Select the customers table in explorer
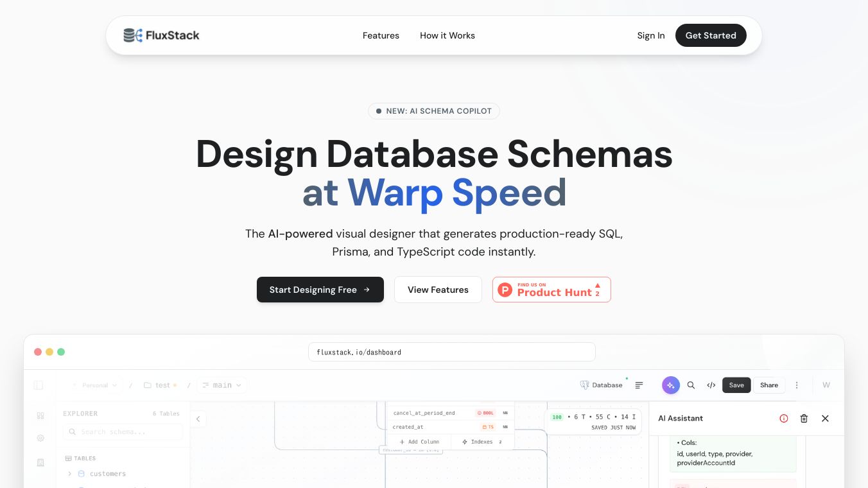 click(108, 474)
